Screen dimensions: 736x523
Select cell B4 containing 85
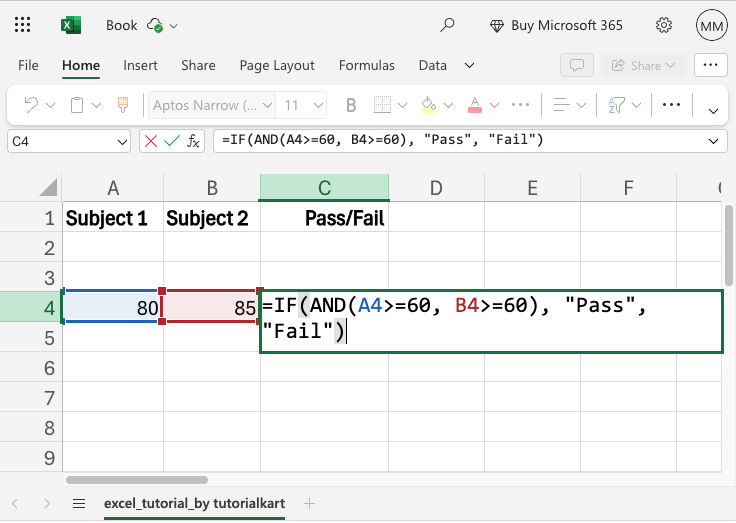211,308
